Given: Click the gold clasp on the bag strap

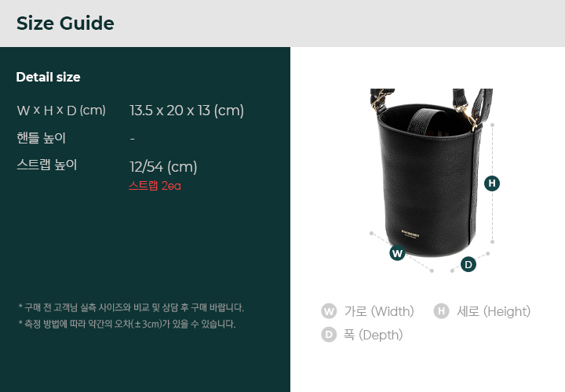Looking at the screenshot, I should pyautogui.click(x=470, y=117).
